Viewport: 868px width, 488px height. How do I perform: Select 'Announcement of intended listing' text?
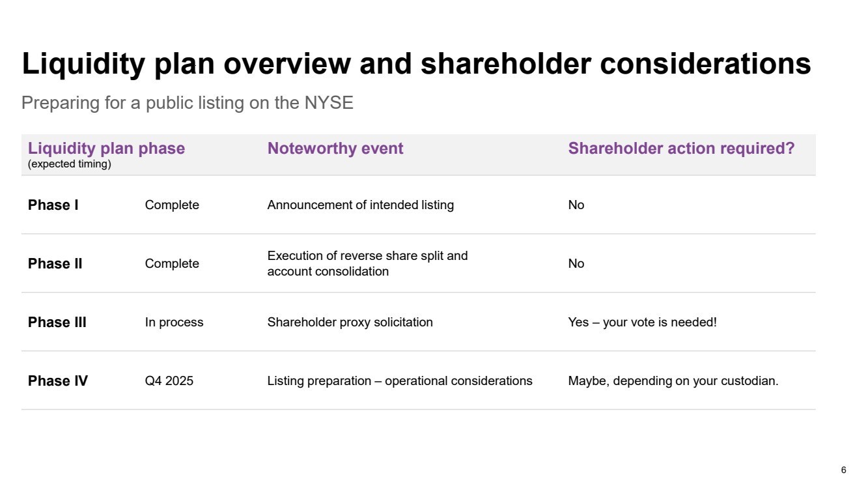point(361,205)
